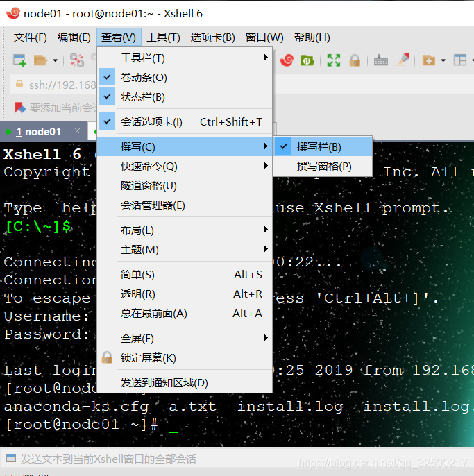Expand the 撰写(C) submenu
The width and height of the screenshot is (474, 476).
click(x=185, y=146)
